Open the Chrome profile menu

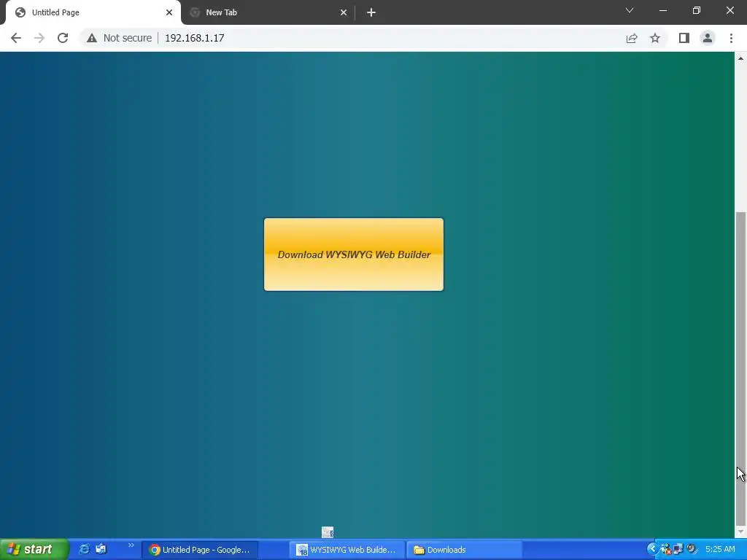[x=708, y=38]
